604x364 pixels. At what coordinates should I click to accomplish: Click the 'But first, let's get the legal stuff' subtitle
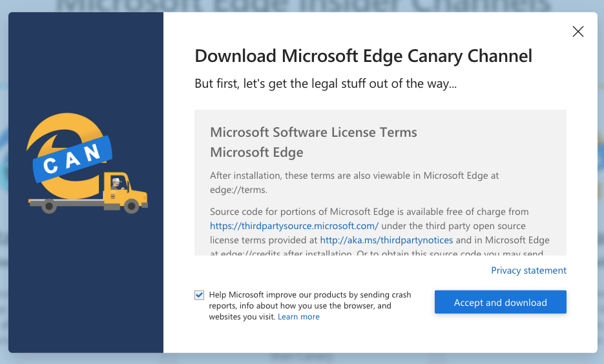[x=326, y=83]
